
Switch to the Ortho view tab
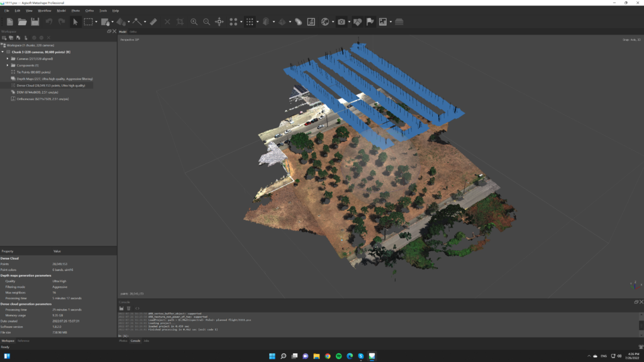click(x=133, y=31)
